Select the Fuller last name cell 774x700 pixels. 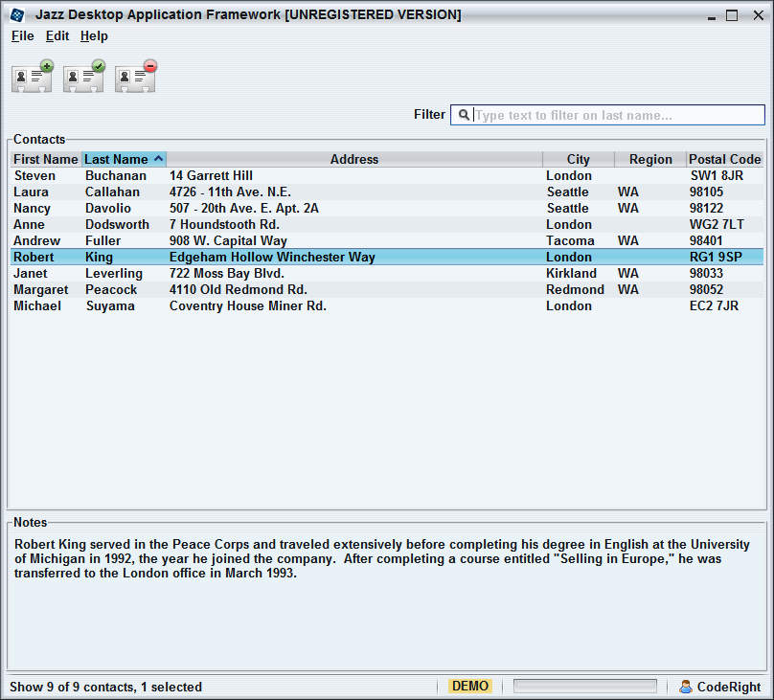[x=102, y=240]
